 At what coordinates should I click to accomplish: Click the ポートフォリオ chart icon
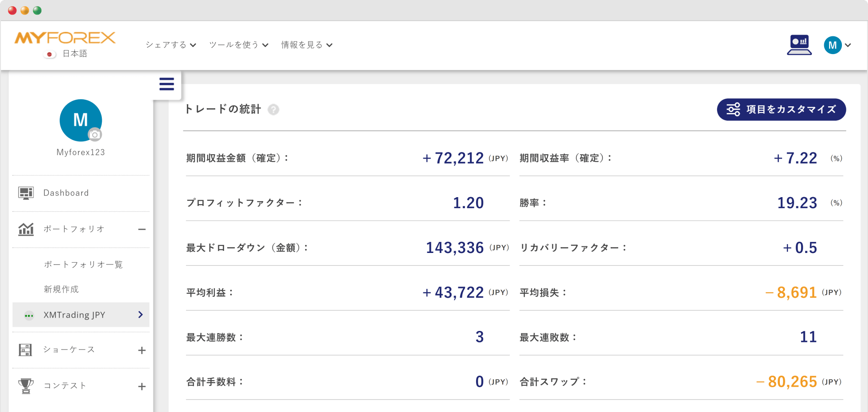pos(26,229)
